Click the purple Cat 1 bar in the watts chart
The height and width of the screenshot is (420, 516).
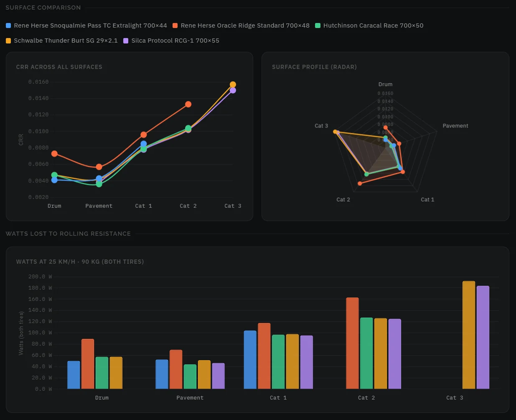307,362
